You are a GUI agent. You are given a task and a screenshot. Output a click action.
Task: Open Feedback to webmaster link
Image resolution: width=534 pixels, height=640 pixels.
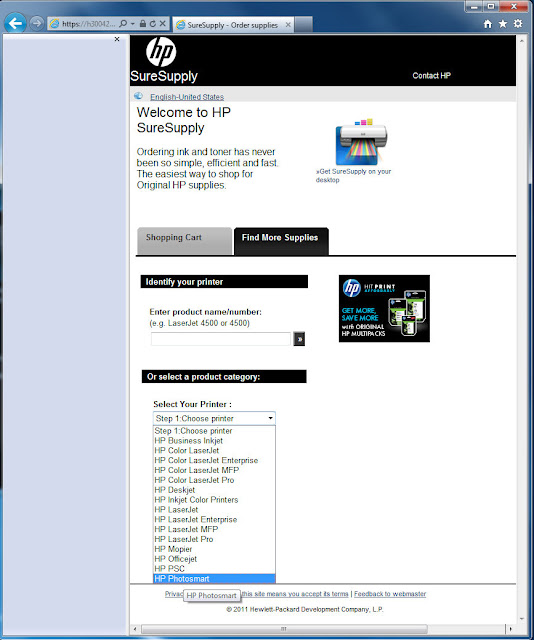pyautogui.click(x=390, y=594)
